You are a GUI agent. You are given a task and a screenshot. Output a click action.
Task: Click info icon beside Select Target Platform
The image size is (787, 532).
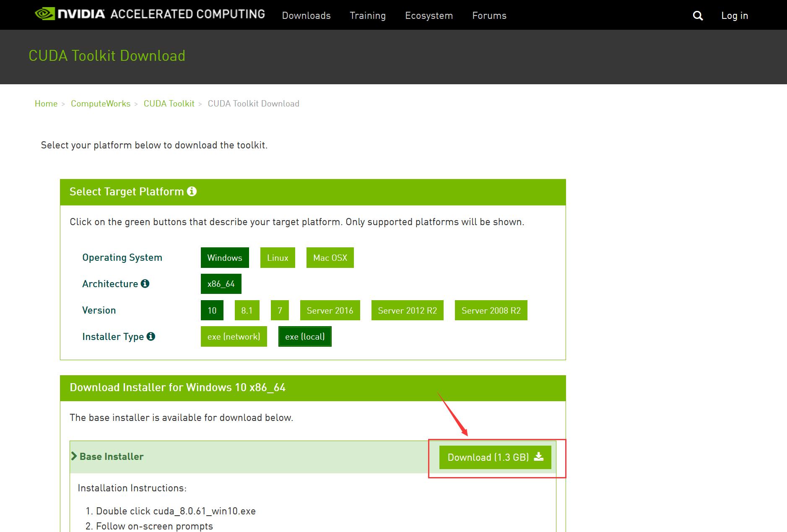coord(192,192)
